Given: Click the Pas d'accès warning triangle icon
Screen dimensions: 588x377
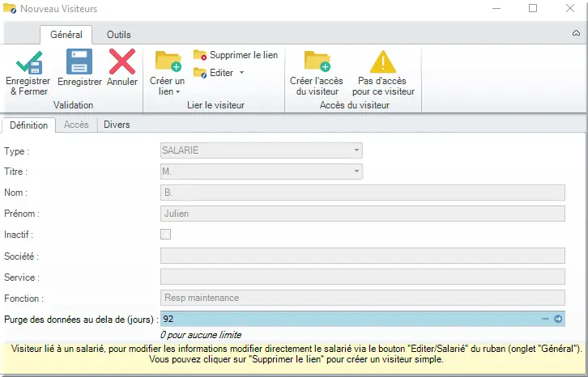Looking at the screenshot, I should click(x=383, y=61).
